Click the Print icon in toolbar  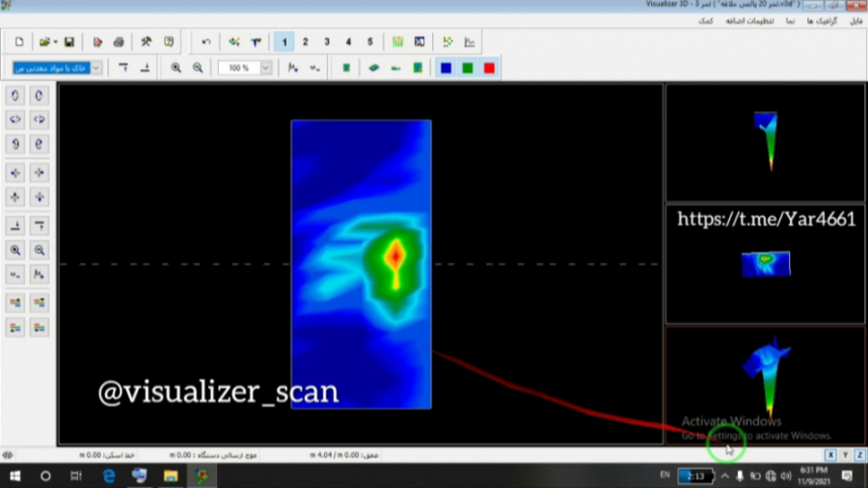(118, 42)
